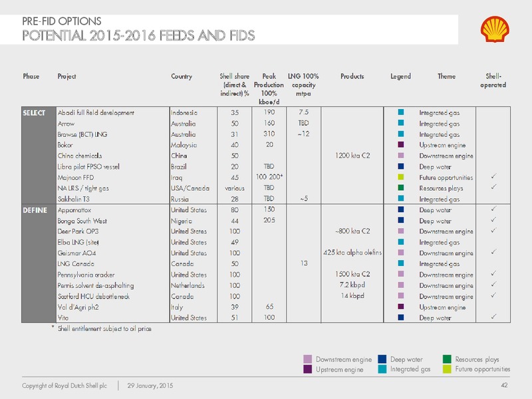Select the green legend square in NA LRS row
This screenshot has width=532, height=399.
point(401,188)
